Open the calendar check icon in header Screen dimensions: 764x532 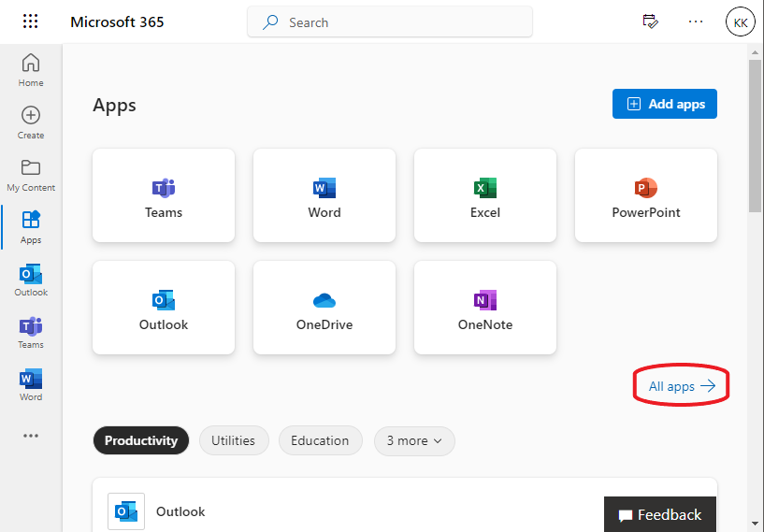tap(650, 22)
